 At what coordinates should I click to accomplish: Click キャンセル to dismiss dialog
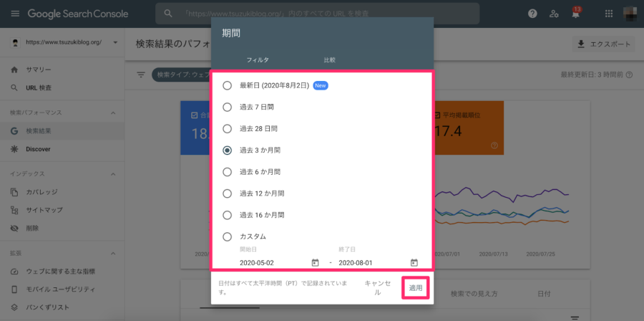(378, 288)
